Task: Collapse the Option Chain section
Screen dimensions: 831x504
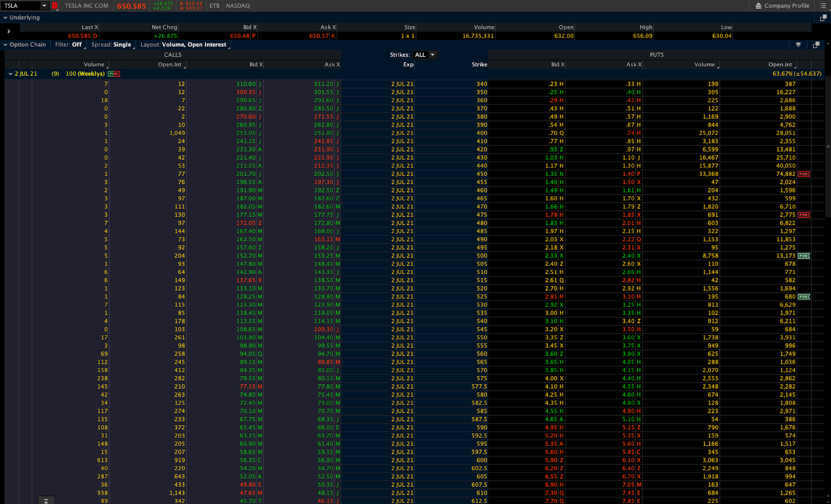Action: 5,45
